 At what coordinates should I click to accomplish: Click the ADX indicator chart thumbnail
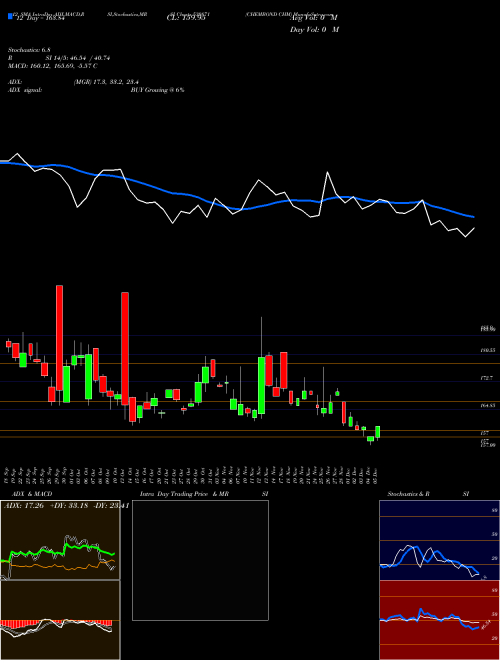pos(60,540)
